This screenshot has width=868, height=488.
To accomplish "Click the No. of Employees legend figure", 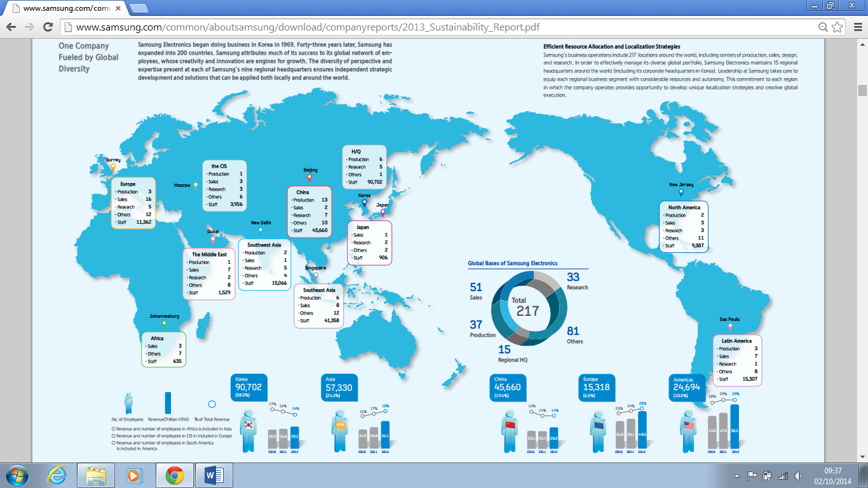I will pyautogui.click(x=129, y=403).
